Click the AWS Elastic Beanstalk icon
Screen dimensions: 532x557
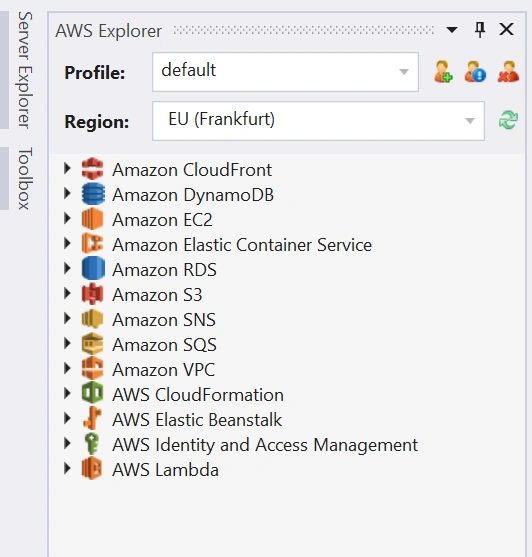click(92, 418)
